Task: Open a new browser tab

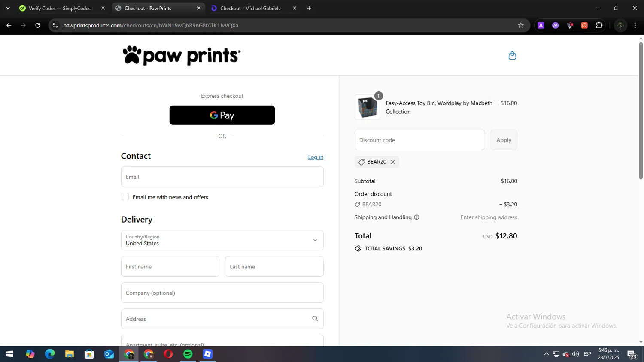Action: (x=309, y=8)
